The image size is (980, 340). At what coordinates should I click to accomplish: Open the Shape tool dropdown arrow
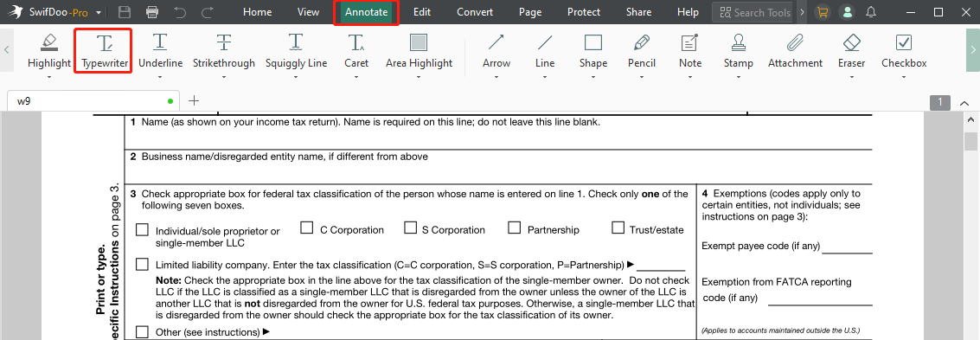[x=593, y=78]
